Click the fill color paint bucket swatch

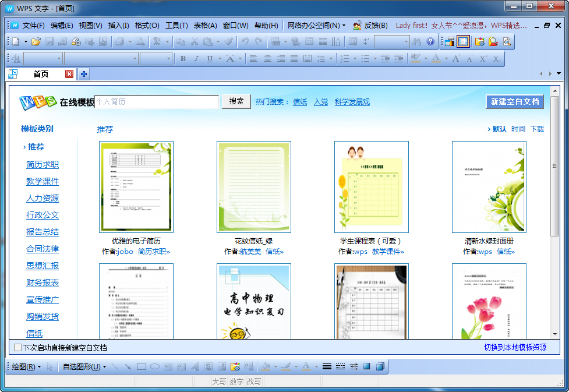[266, 366]
